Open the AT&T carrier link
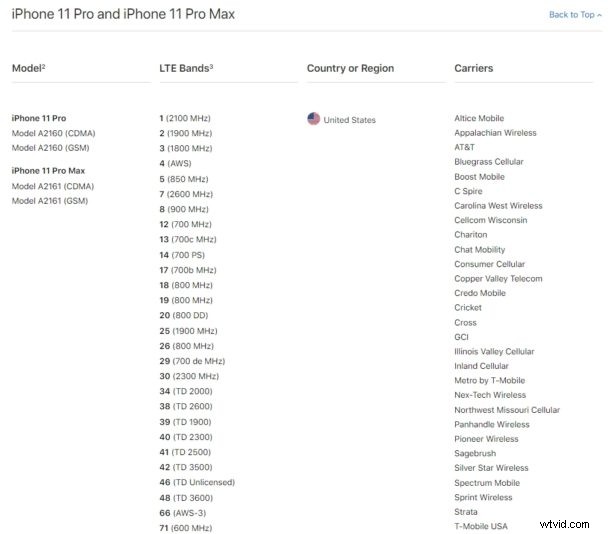The width and height of the screenshot is (610, 534). (465, 147)
